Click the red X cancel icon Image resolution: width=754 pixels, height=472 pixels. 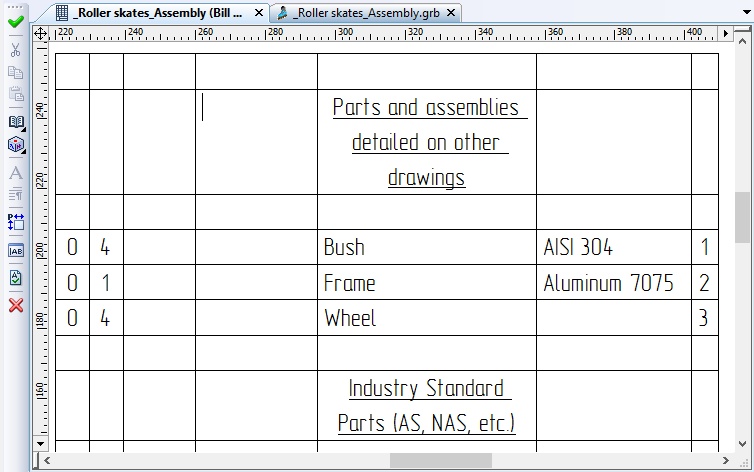tap(16, 305)
